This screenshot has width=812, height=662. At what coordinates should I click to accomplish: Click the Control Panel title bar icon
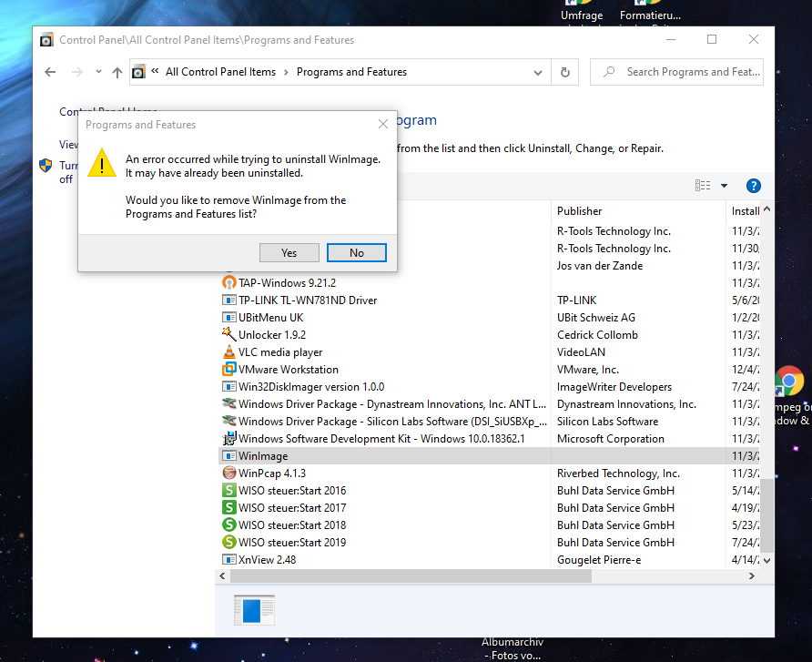coord(46,40)
